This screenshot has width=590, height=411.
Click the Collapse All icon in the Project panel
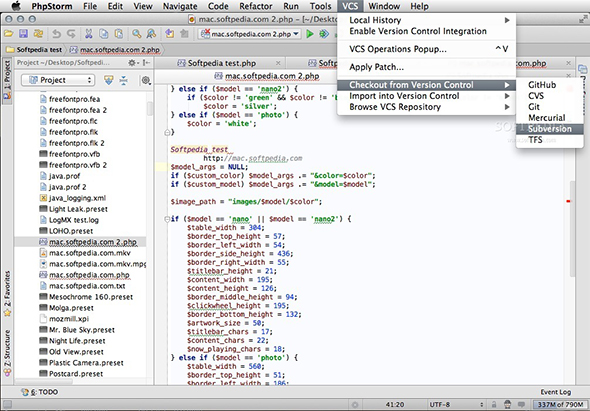tap(123, 80)
